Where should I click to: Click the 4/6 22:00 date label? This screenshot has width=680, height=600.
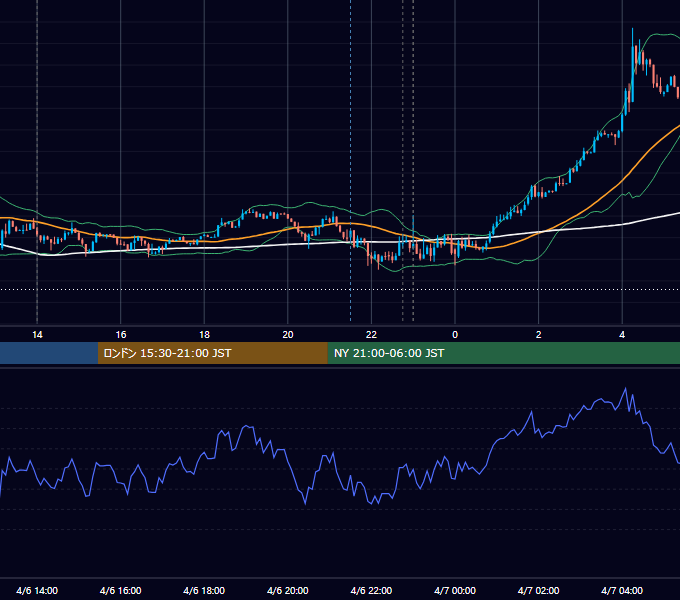click(x=371, y=590)
